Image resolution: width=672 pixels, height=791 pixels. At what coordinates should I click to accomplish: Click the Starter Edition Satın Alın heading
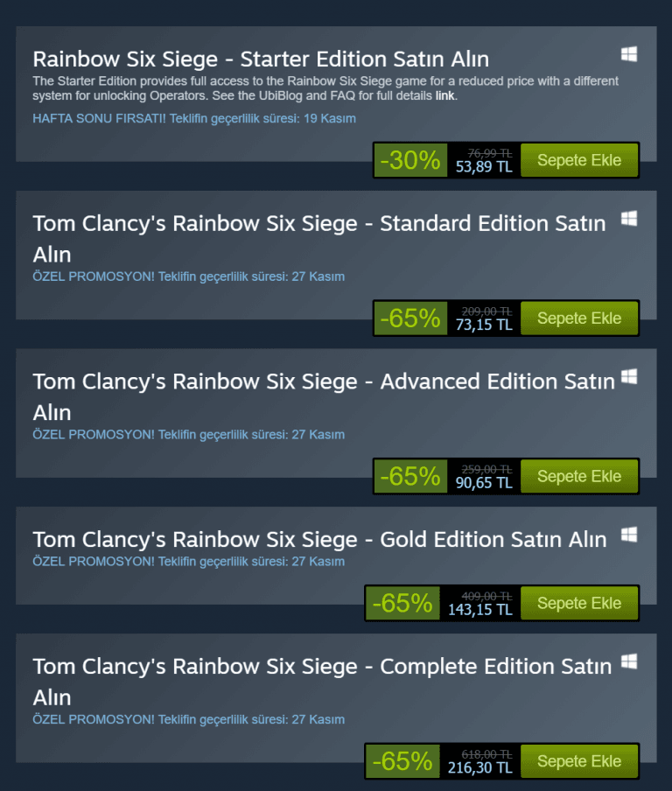261,59
